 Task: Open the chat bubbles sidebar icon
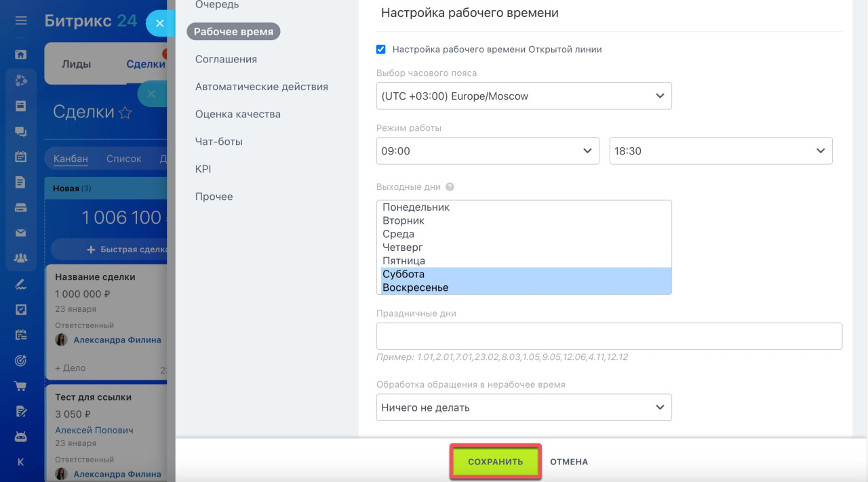[x=21, y=132]
